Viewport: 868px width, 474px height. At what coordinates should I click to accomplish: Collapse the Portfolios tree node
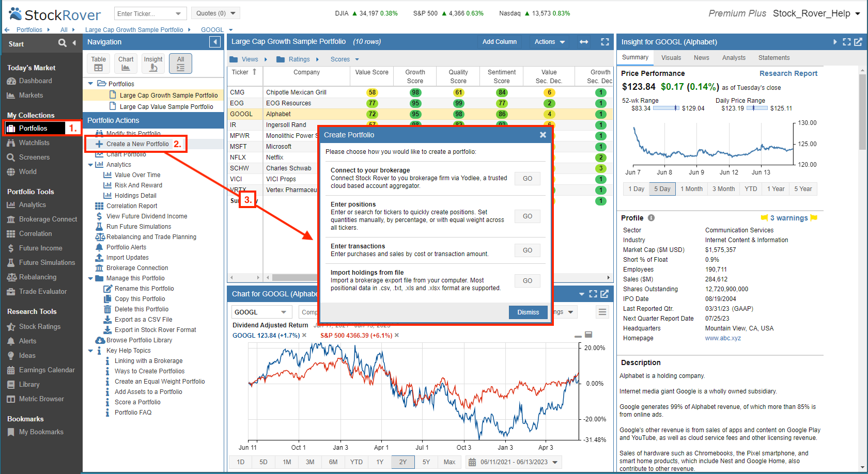click(x=91, y=84)
